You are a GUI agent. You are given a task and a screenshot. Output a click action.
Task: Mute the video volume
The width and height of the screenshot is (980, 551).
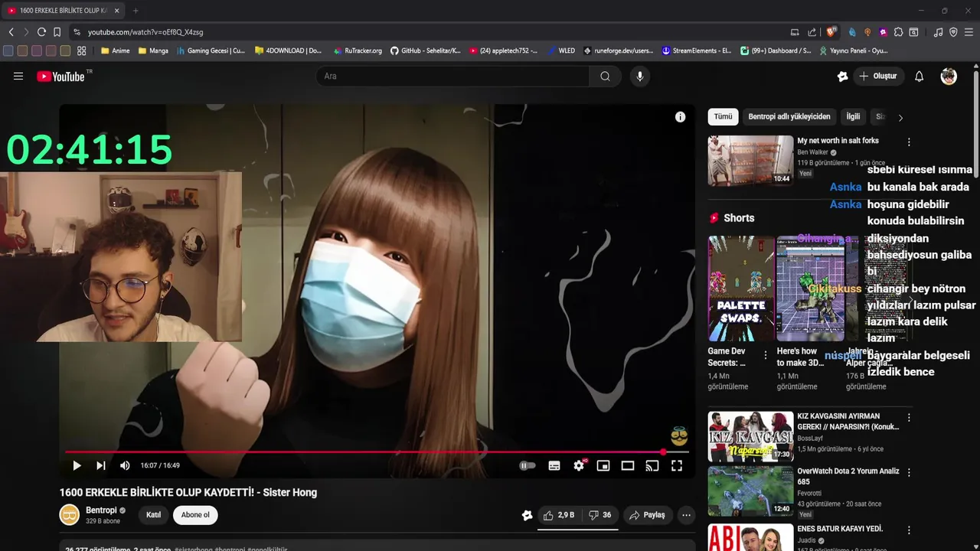[x=125, y=465]
